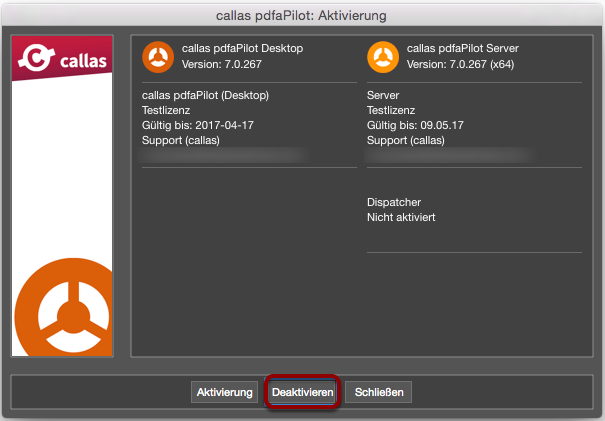
Task: Click 'Support (callas)' in Desktop column
Action: click(181, 140)
